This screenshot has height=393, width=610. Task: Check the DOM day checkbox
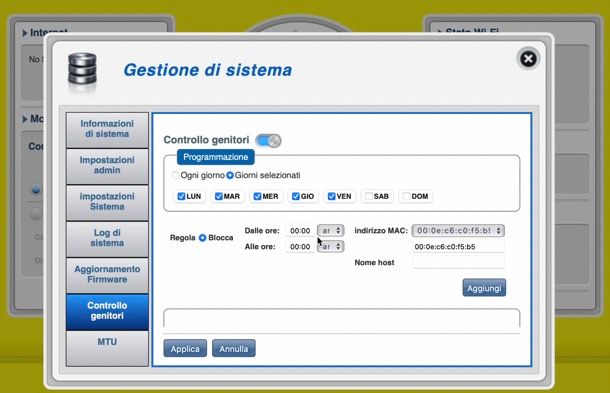tap(406, 196)
